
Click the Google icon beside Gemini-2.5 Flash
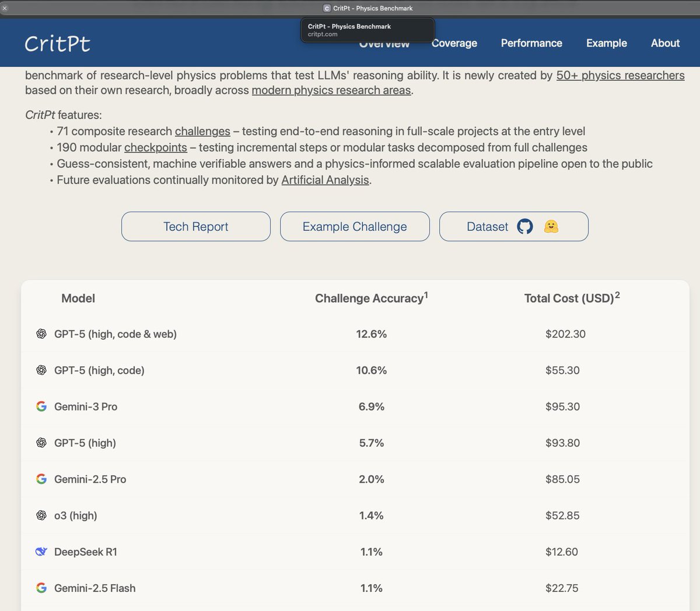(41, 588)
